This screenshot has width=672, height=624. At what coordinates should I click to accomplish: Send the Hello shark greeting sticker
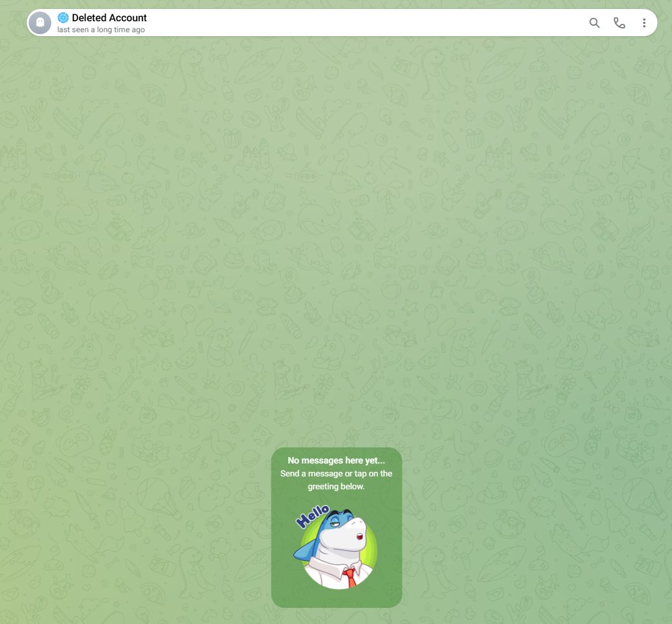pos(335,547)
